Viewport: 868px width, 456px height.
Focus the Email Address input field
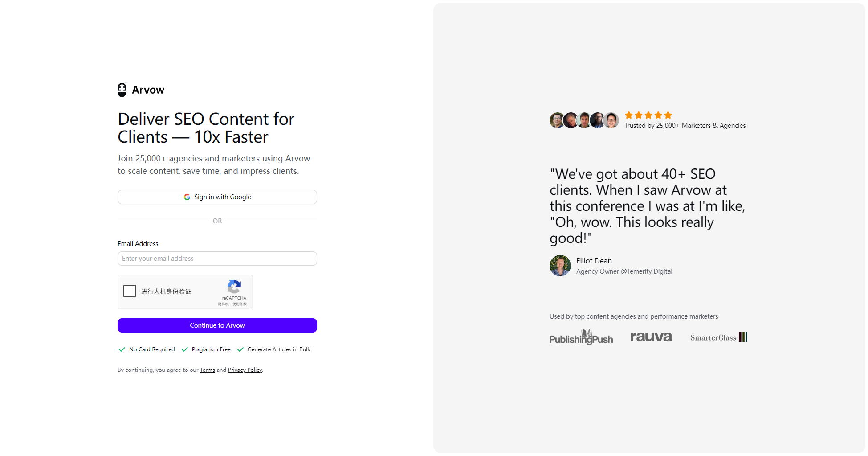point(217,259)
